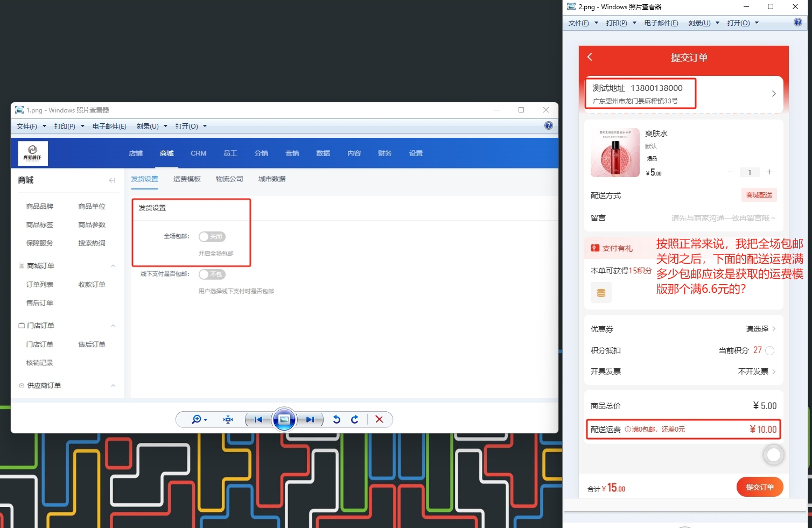This screenshot has width=812, height=528.
Task: Click the zoom magnifier icon in viewer toolbar
Action: point(197,420)
